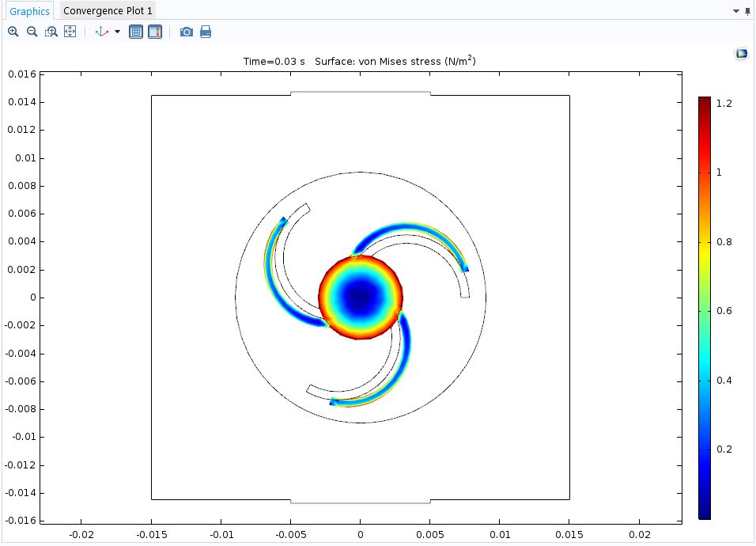Image resolution: width=756 pixels, height=546 pixels.
Task: Activate the Zoom Box tool
Action: [51, 32]
